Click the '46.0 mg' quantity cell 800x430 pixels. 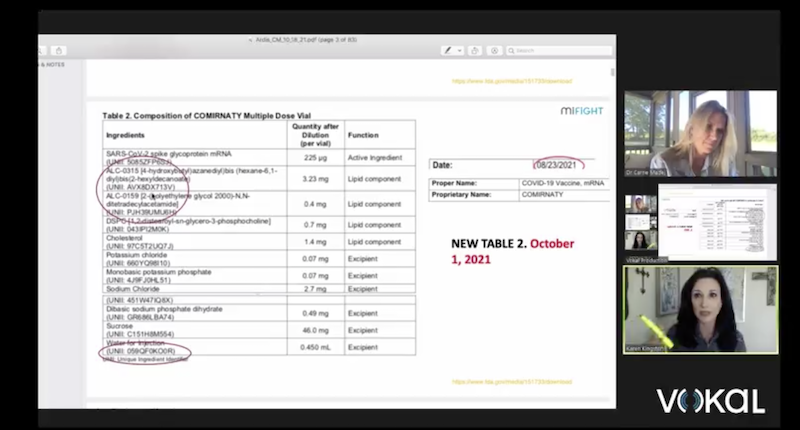(315, 330)
